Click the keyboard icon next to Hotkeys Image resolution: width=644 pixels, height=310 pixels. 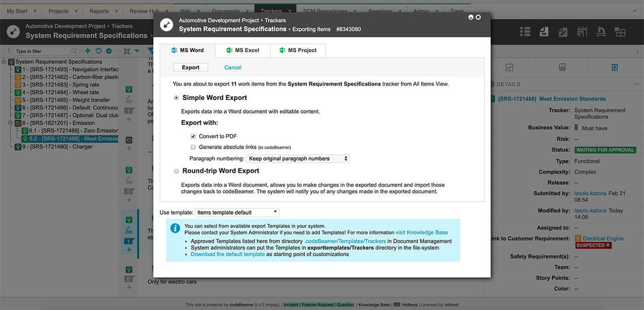click(397, 304)
